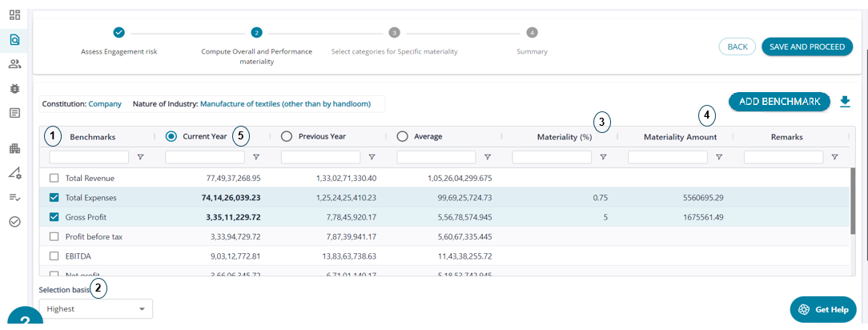This screenshot has width=868, height=330.
Task: Open the bug icon in left sidebar
Action: click(14, 88)
